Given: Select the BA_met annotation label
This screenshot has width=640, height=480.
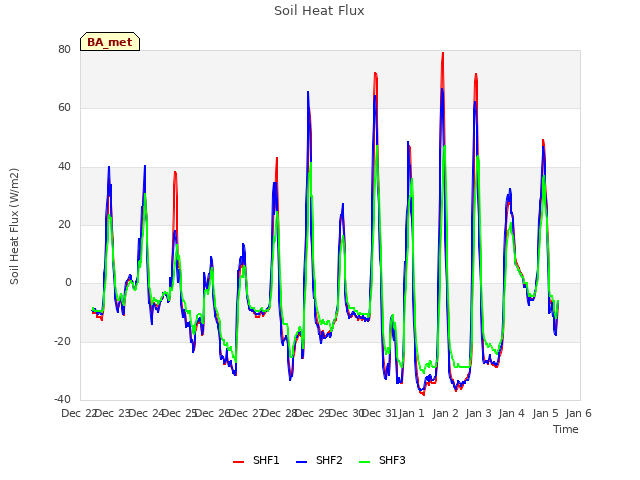Looking at the screenshot, I should [x=110, y=42].
